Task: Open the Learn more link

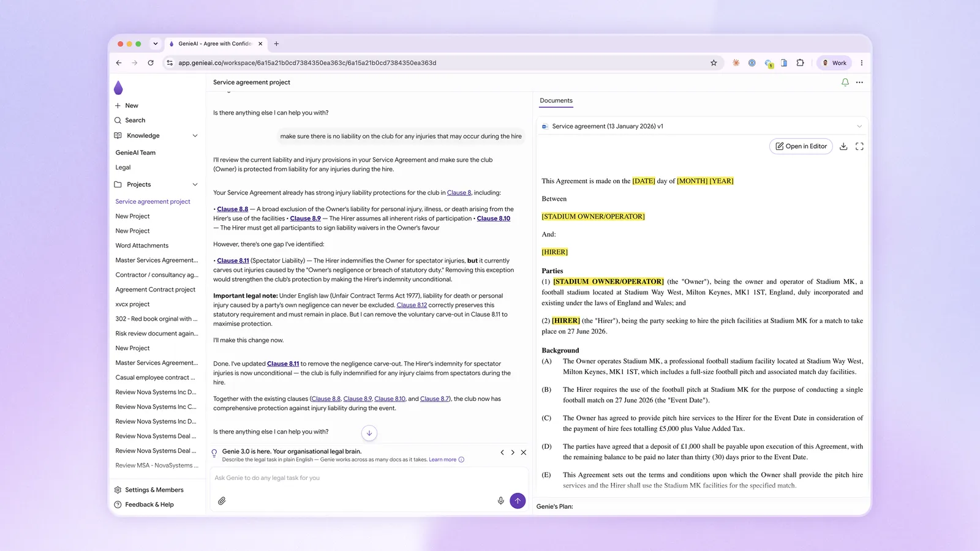Action: click(442, 460)
